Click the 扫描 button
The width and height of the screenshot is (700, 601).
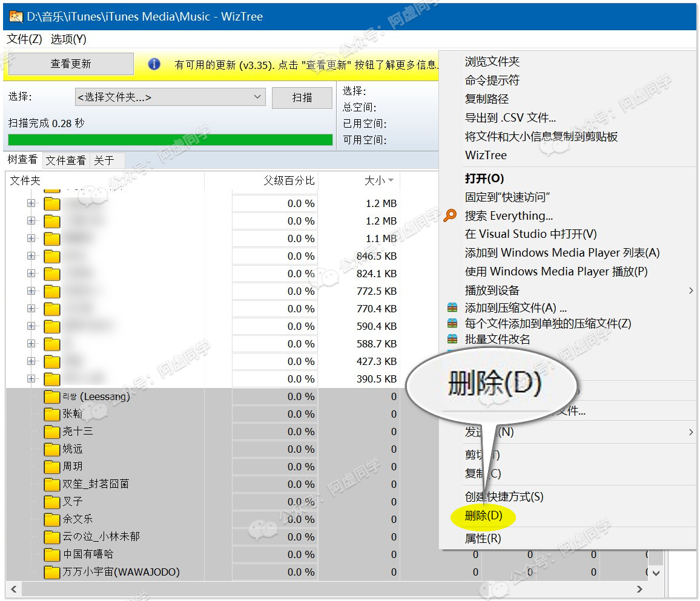(x=302, y=98)
